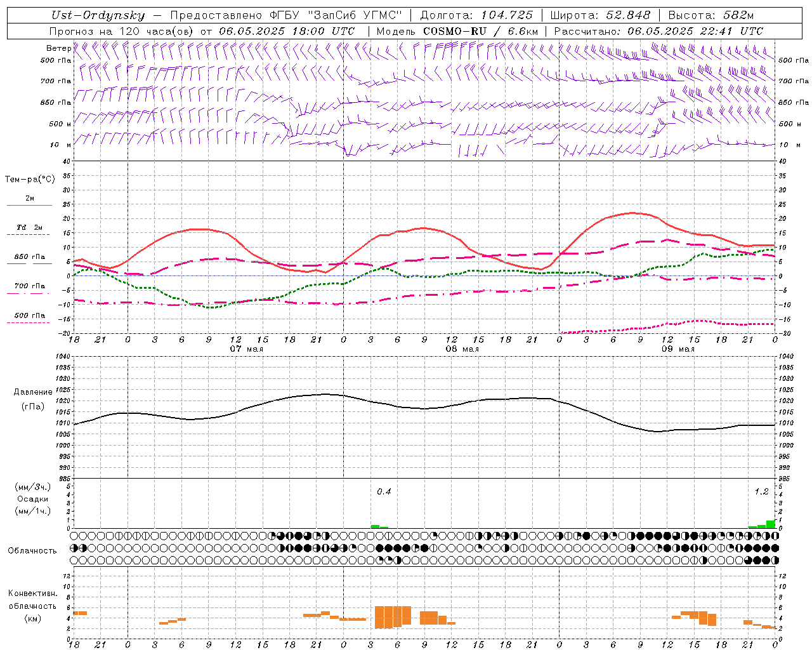Click the 2м solid red legend line
The image size is (812, 650).
(x=29, y=205)
